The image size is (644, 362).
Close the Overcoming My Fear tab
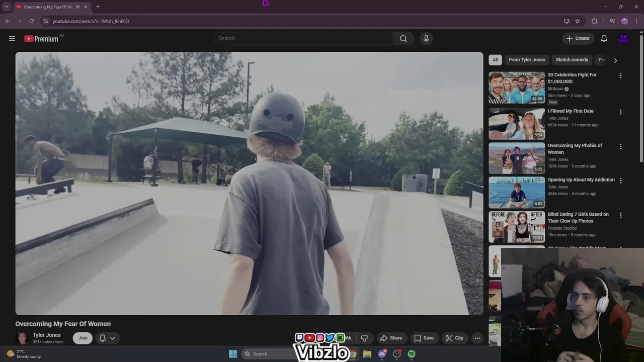coord(86,7)
